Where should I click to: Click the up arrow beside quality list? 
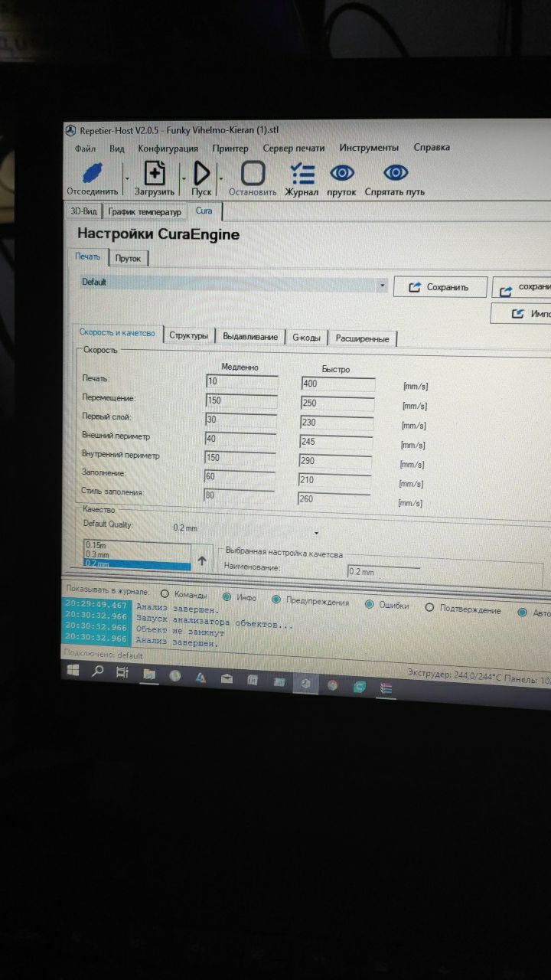pyautogui.click(x=202, y=560)
